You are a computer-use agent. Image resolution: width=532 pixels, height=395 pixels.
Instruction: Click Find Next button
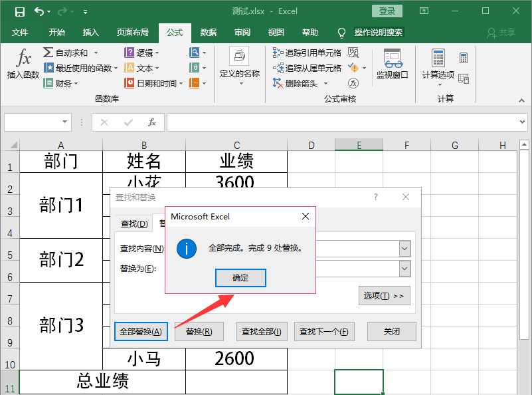[x=324, y=331]
